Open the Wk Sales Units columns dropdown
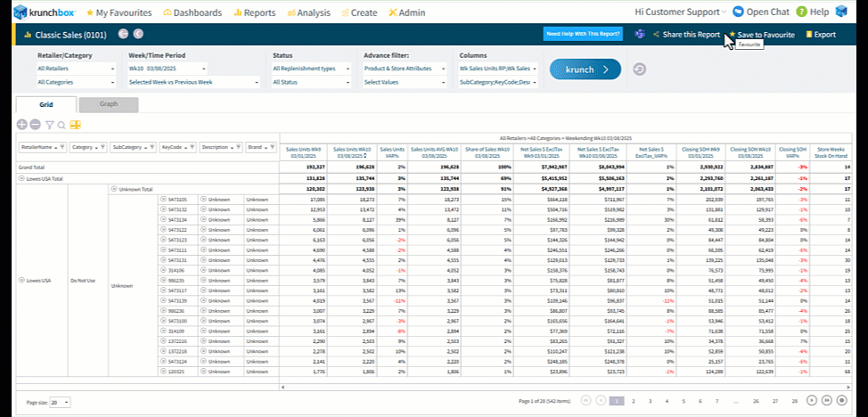 (x=498, y=69)
